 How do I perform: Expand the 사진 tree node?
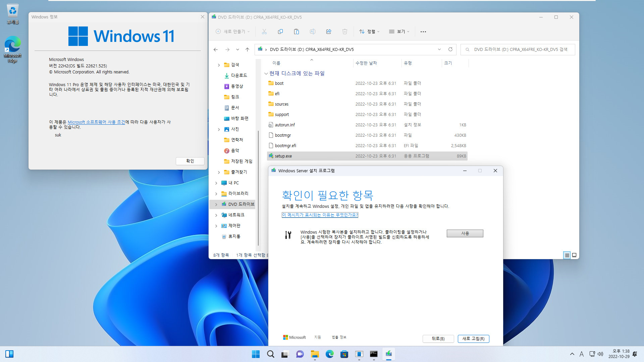pyautogui.click(x=219, y=129)
